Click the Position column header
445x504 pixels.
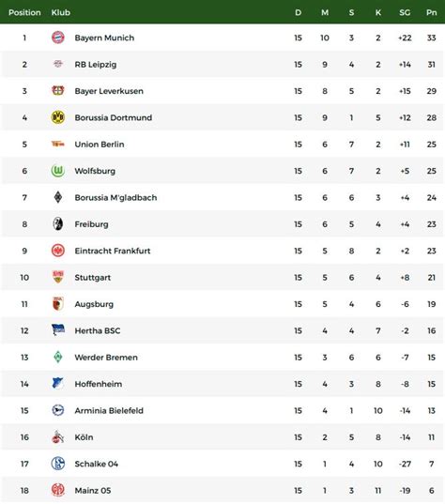click(24, 12)
